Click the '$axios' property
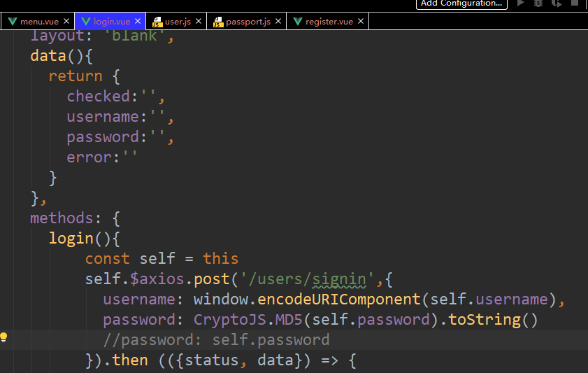The image size is (588, 373). coord(157,279)
